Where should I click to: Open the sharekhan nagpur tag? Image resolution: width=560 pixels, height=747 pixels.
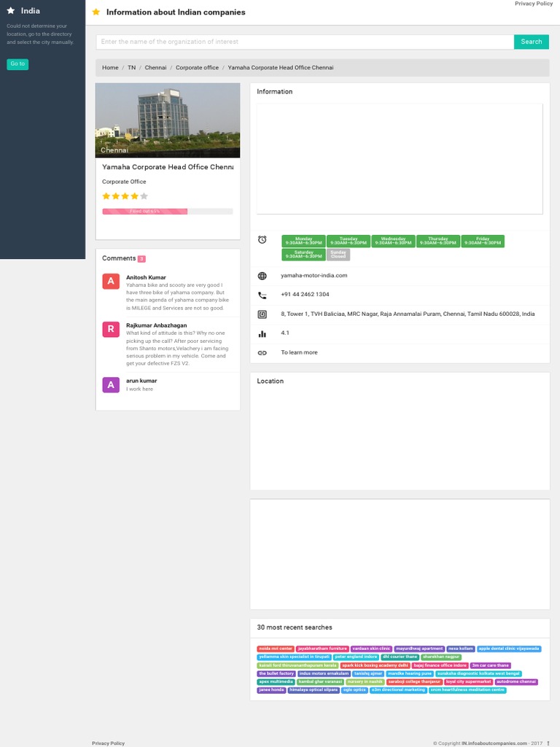pyautogui.click(x=441, y=657)
